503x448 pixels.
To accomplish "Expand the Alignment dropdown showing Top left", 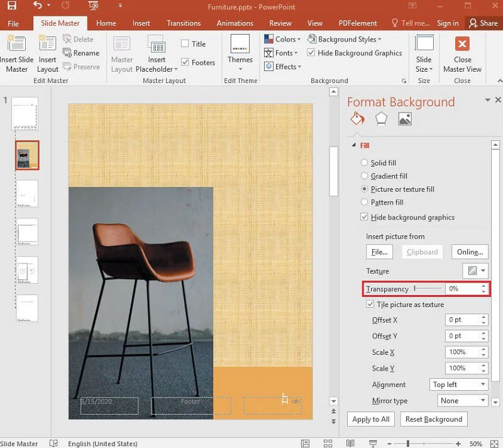I will pos(459,384).
